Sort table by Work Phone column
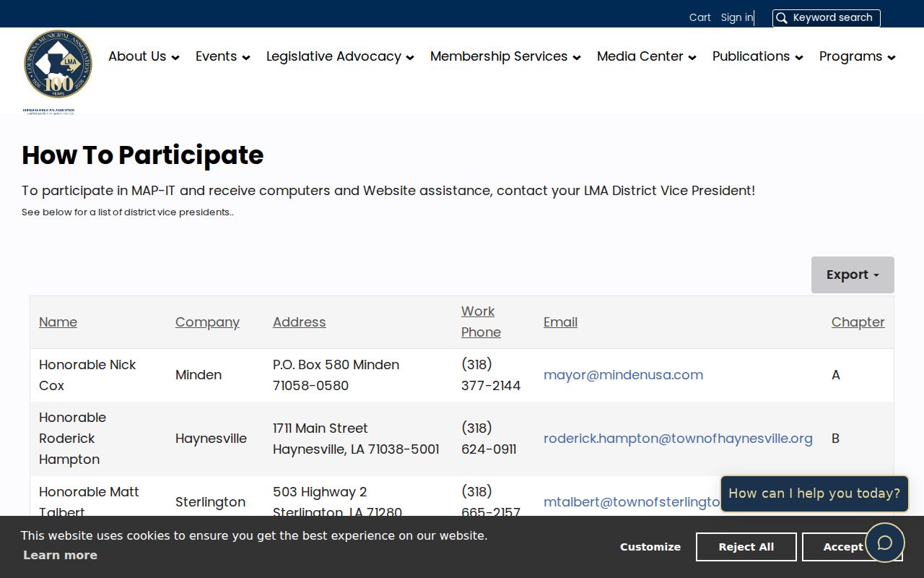924x578 pixels. 481,322
